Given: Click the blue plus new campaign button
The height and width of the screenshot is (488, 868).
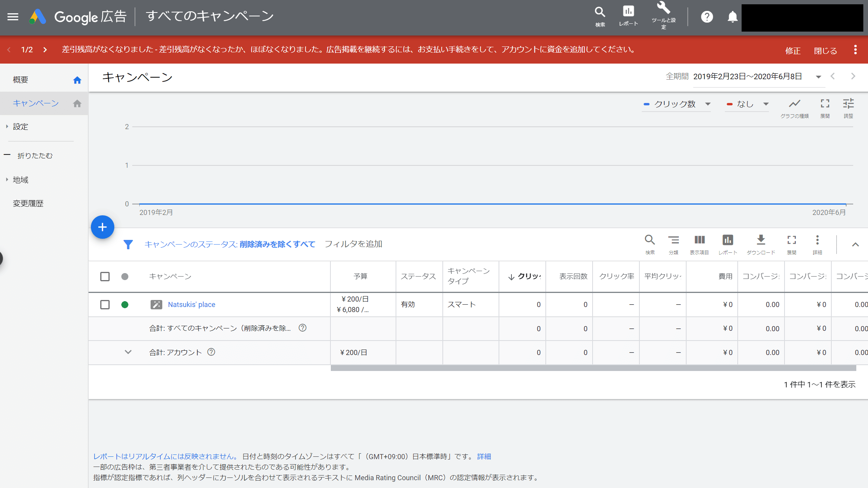Looking at the screenshot, I should pyautogui.click(x=103, y=227).
